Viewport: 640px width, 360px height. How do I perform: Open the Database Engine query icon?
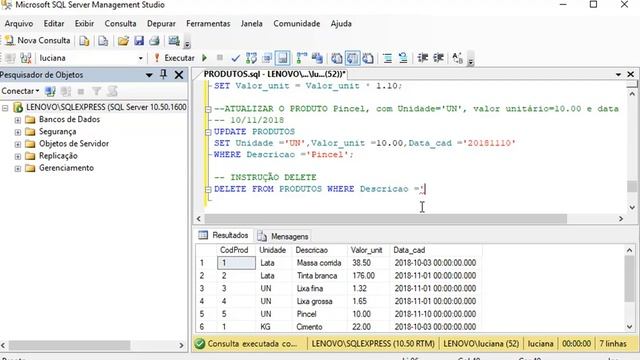84,41
